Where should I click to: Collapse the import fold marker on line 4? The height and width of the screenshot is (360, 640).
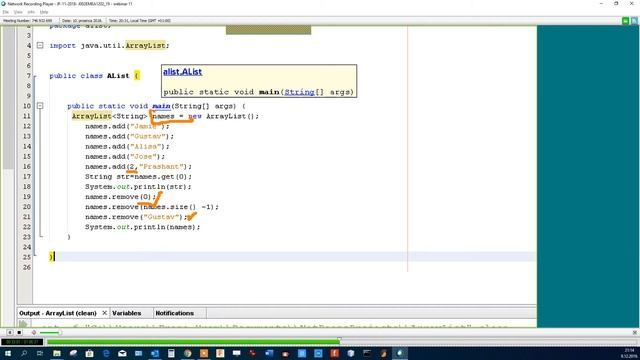click(x=40, y=45)
